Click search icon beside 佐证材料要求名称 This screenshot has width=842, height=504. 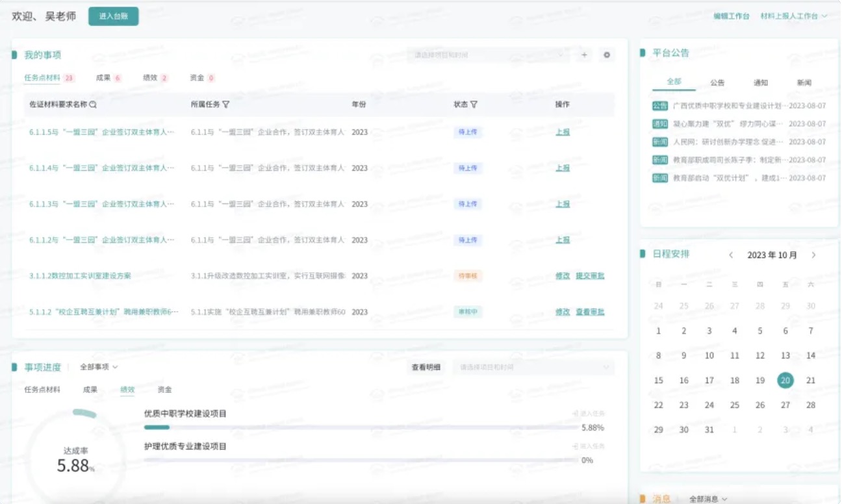coord(93,105)
